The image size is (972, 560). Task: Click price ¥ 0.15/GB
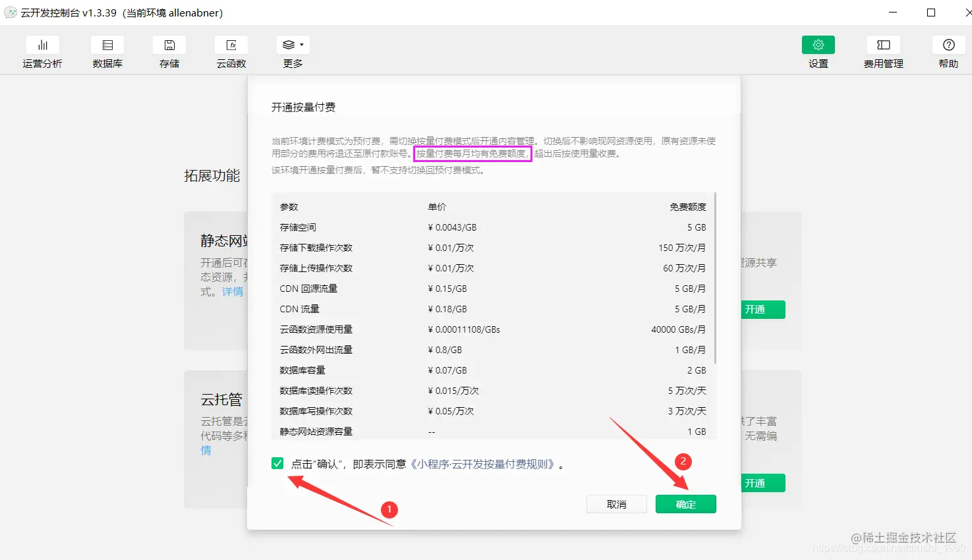(447, 289)
